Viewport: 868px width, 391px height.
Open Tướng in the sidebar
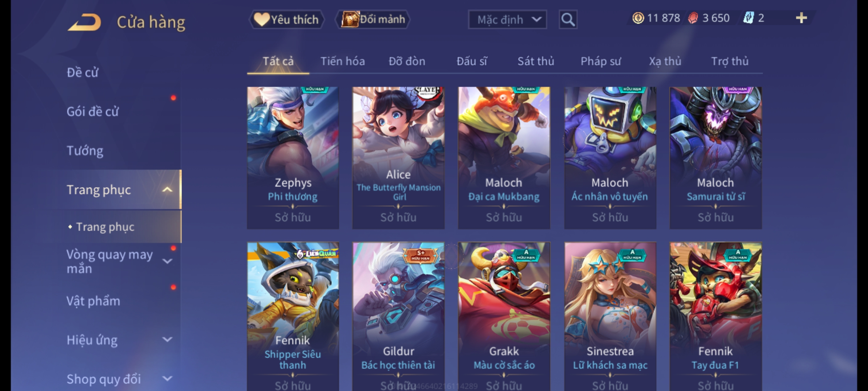point(85,150)
